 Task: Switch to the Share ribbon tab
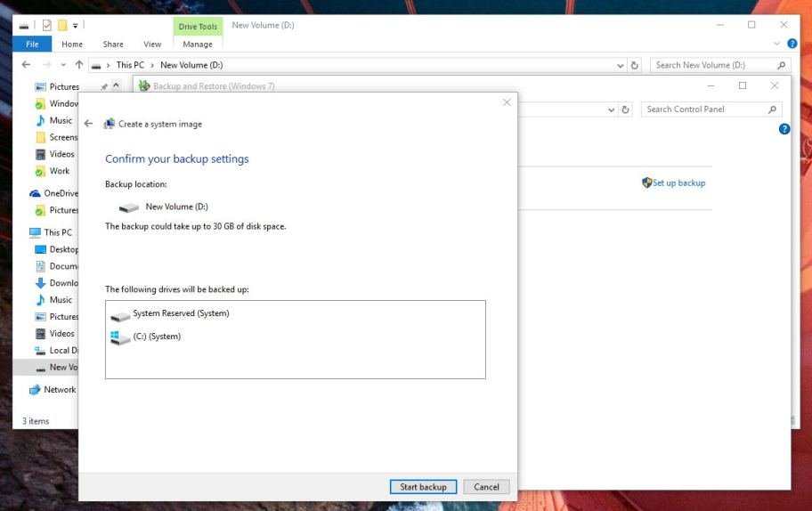point(113,44)
